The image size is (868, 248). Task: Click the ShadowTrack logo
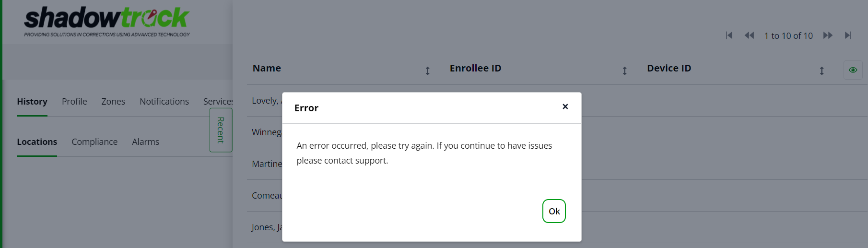[107, 22]
